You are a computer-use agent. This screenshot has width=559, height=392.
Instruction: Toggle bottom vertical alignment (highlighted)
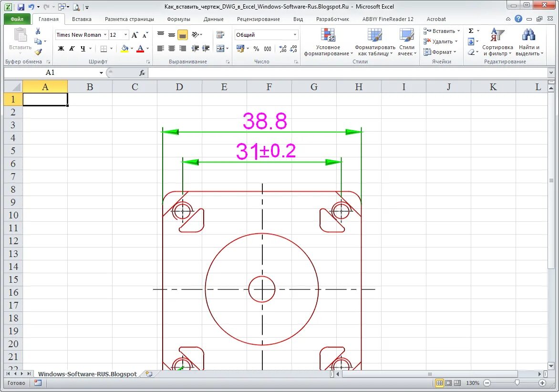coord(183,34)
